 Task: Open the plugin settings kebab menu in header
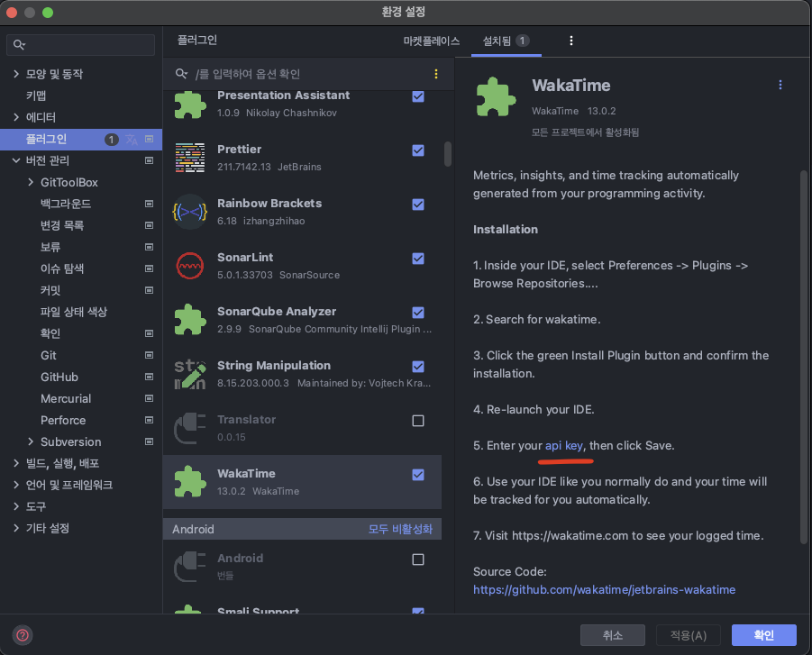571,41
